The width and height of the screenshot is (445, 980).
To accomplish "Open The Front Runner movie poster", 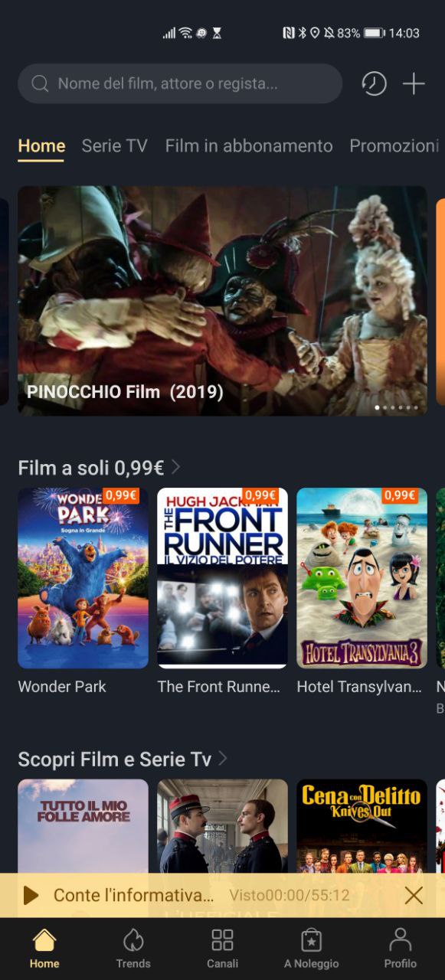I will click(x=223, y=578).
